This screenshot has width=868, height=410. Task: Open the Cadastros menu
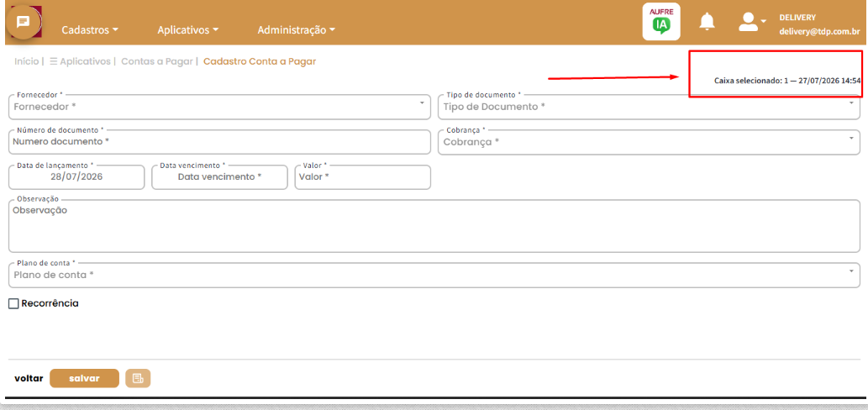click(x=90, y=30)
